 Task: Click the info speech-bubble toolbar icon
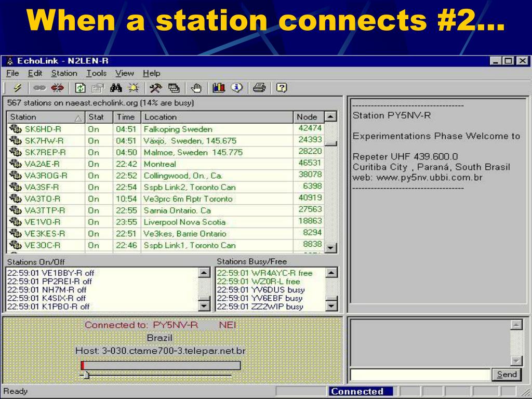tap(237, 88)
